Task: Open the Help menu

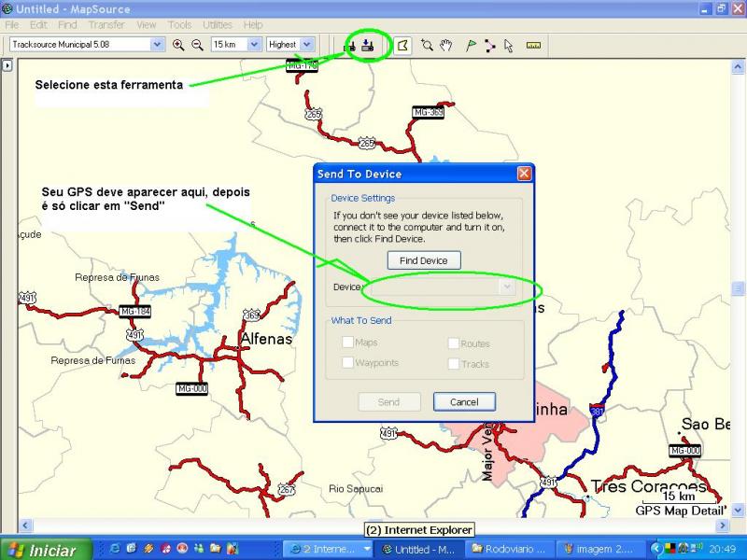Action: tap(253, 25)
